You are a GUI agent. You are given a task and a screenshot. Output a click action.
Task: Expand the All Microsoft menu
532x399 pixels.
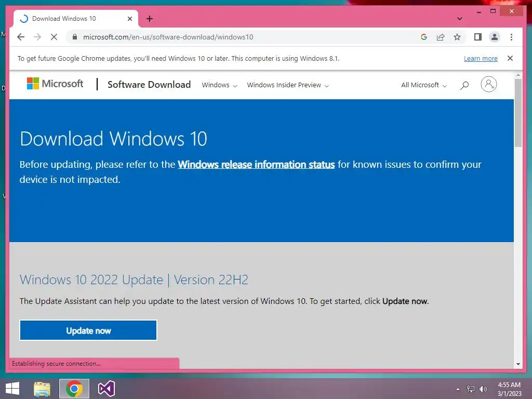point(424,85)
